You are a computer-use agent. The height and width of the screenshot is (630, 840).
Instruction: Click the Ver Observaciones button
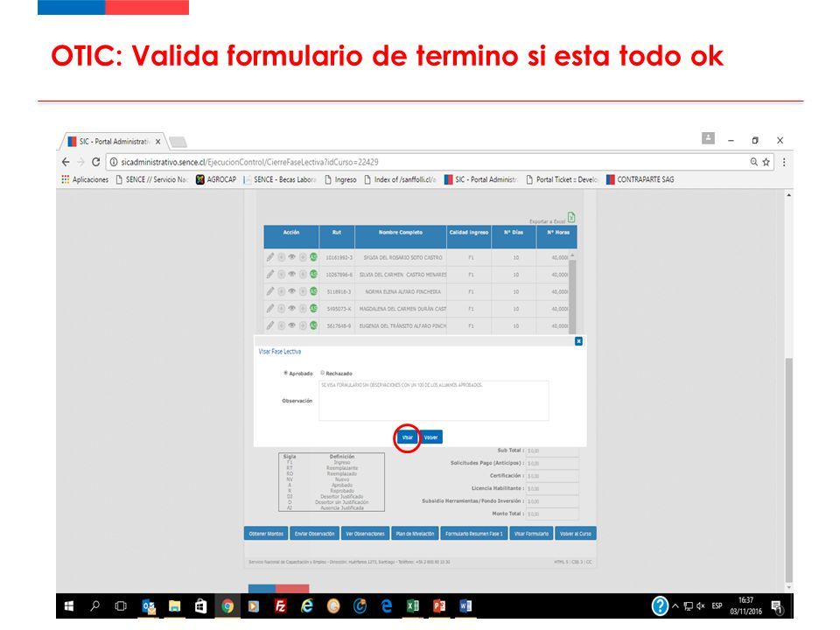[x=366, y=534]
